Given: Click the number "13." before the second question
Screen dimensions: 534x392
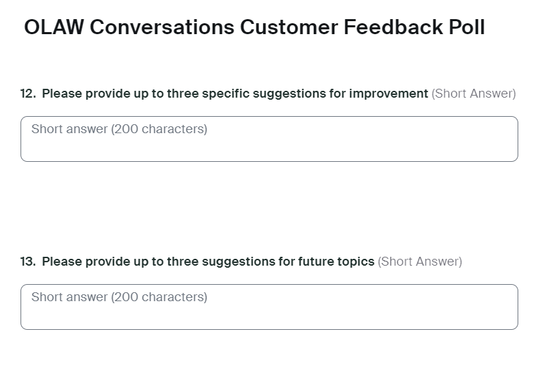Looking at the screenshot, I should click(x=28, y=262).
